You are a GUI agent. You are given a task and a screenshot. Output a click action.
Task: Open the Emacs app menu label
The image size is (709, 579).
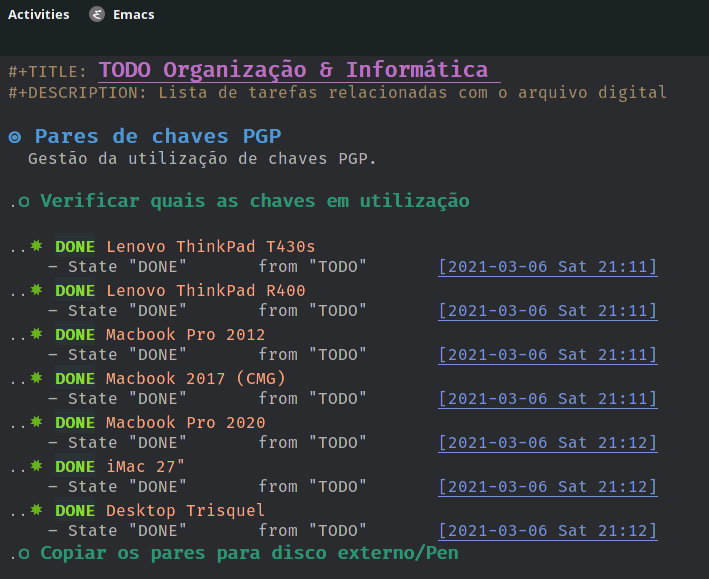(133, 14)
